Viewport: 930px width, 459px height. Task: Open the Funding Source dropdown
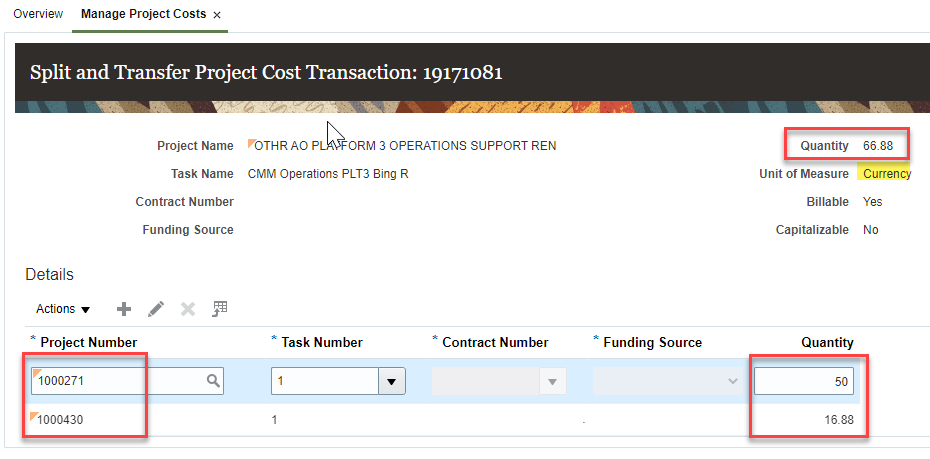733,381
